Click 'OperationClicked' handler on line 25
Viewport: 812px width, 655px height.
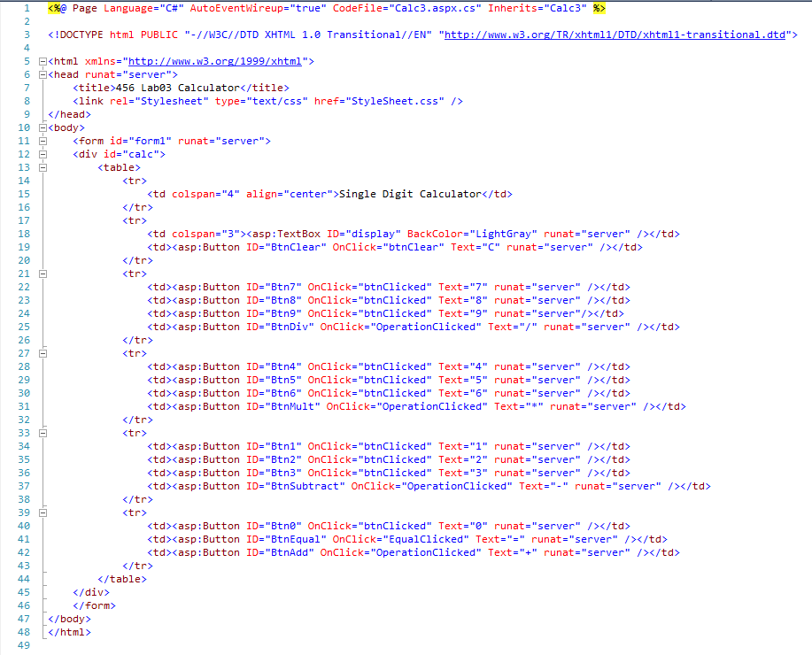(426, 327)
